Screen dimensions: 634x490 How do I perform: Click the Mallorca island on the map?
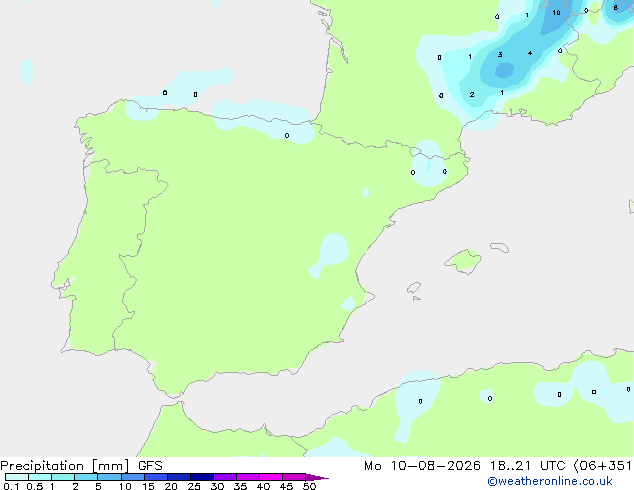coord(463,262)
